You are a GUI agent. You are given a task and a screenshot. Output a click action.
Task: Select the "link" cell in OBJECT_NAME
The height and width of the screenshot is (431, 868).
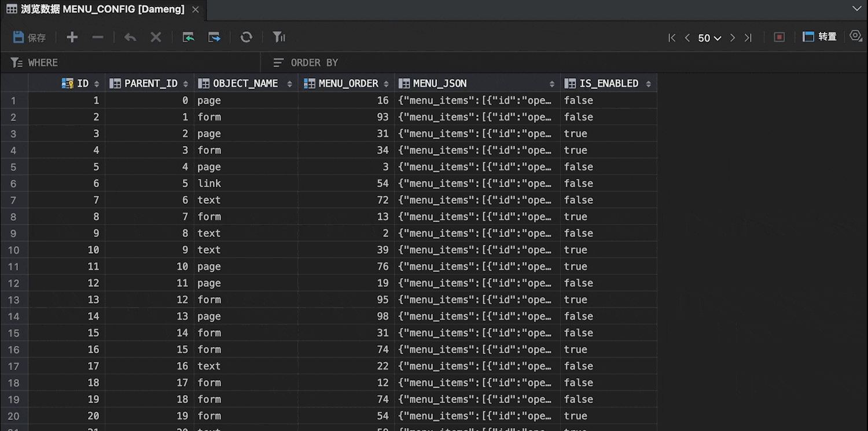click(x=246, y=183)
